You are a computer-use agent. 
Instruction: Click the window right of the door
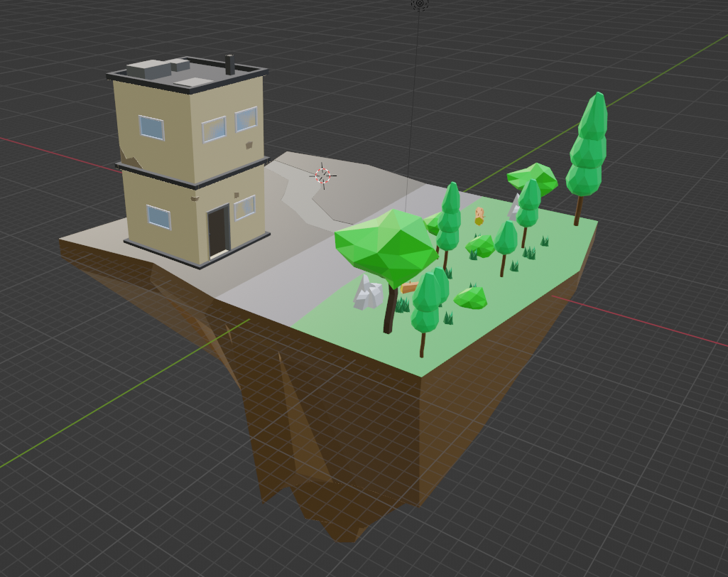(x=244, y=207)
